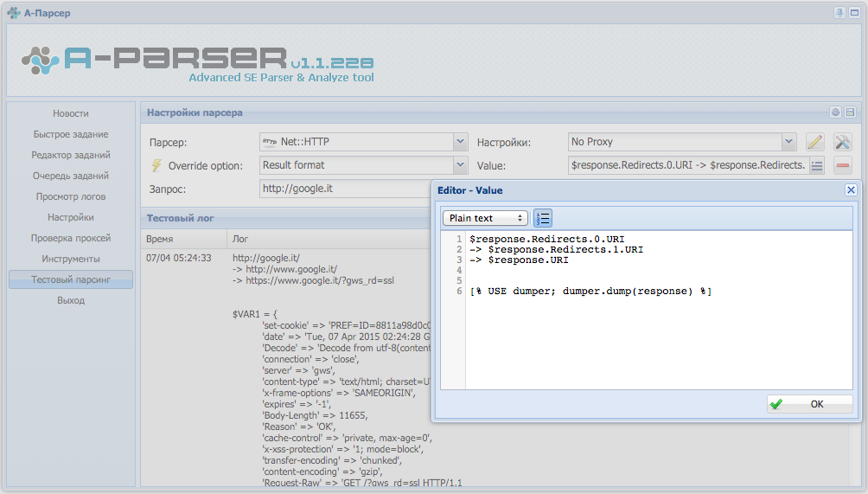
Task: Confirm editor with OK button
Action: (810, 404)
